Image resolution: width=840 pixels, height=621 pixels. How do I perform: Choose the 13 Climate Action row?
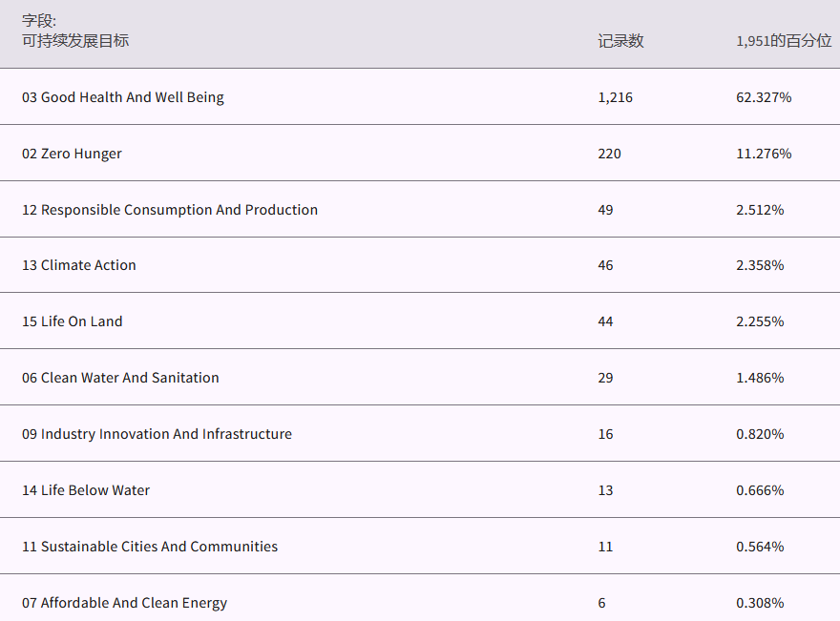point(79,265)
